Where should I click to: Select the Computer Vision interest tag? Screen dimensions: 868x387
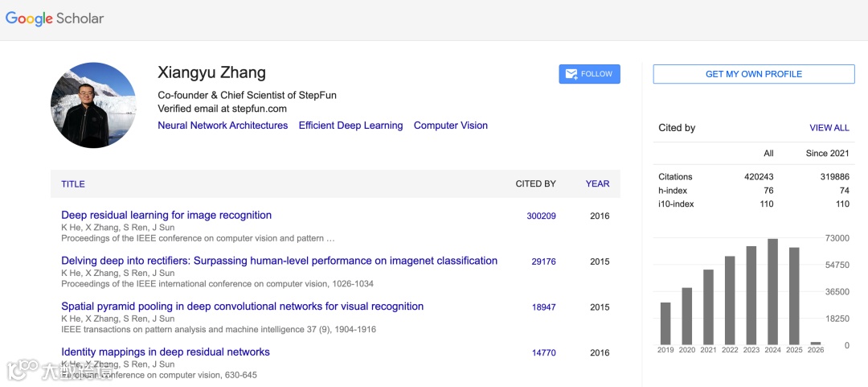450,126
